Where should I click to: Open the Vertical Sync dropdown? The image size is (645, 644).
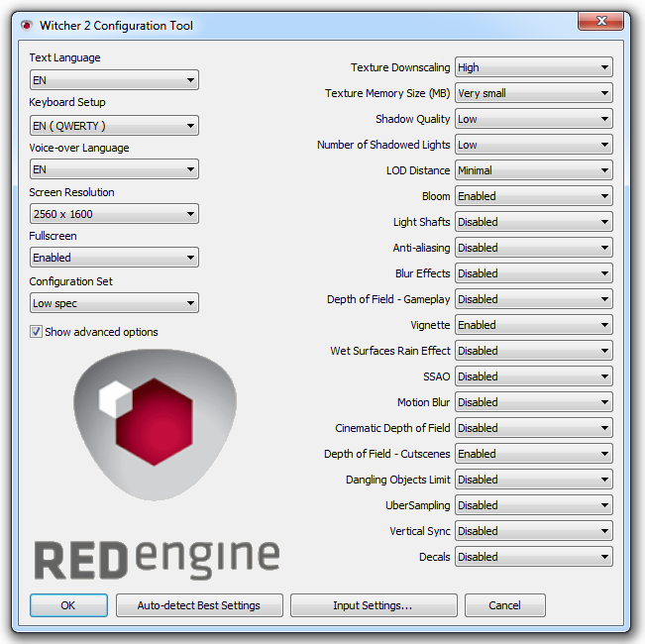(x=533, y=531)
